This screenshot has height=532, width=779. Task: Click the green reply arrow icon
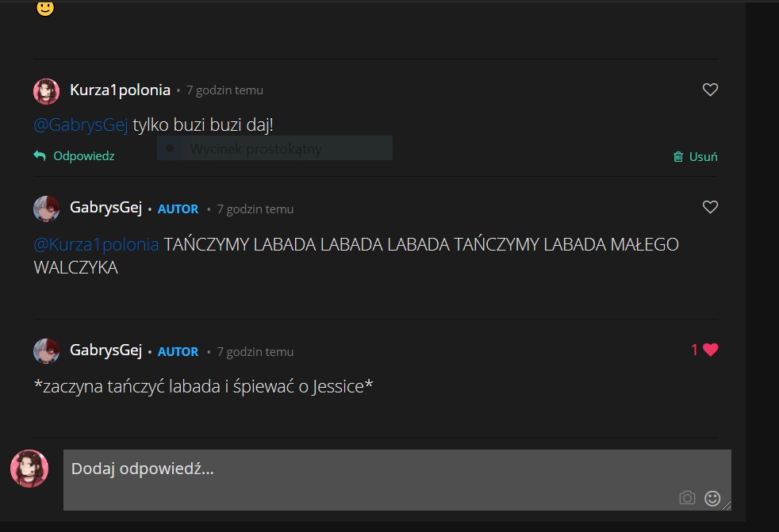point(40,156)
